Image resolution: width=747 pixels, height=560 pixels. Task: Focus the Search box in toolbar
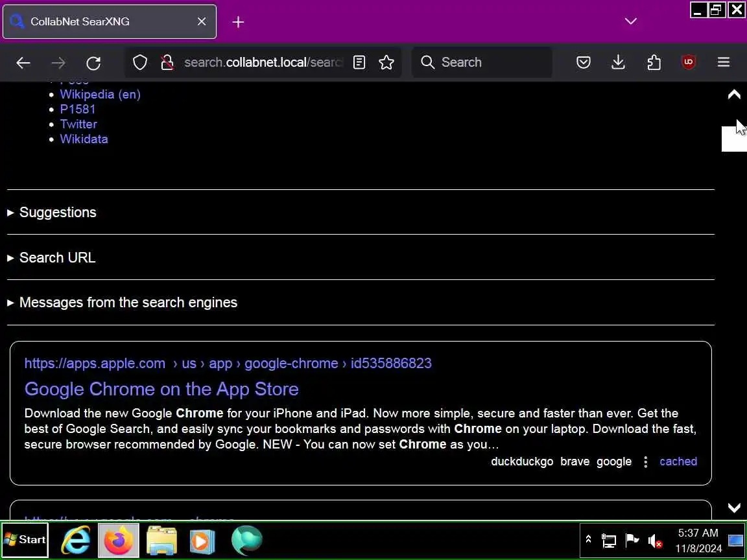(482, 62)
